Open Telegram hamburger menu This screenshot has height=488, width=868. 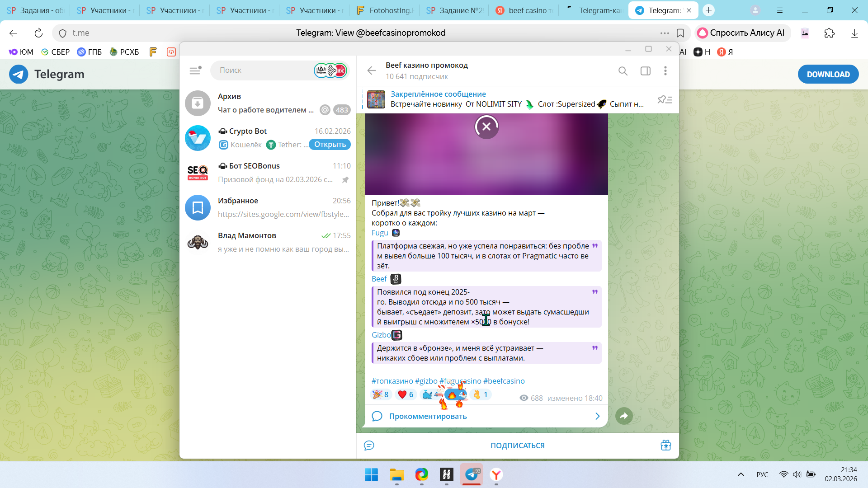(x=195, y=70)
